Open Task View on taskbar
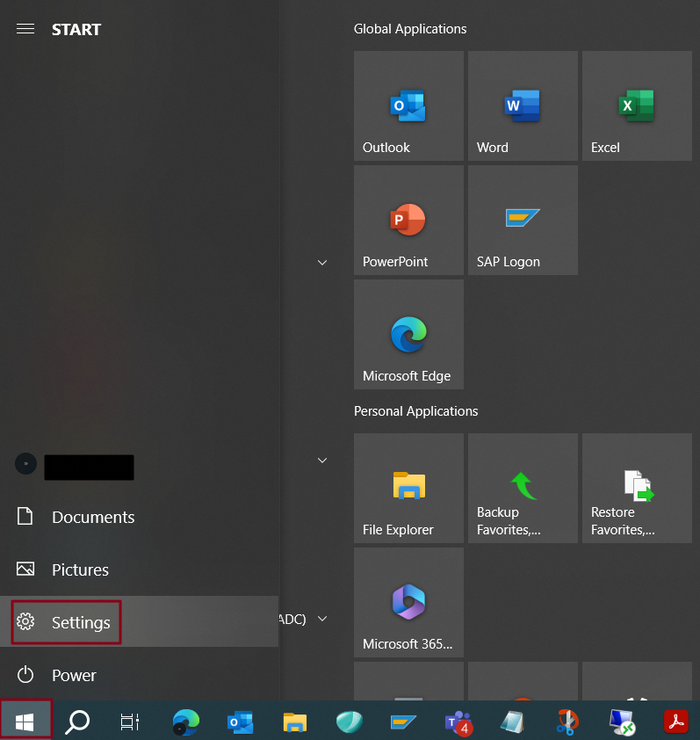 (x=130, y=722)
